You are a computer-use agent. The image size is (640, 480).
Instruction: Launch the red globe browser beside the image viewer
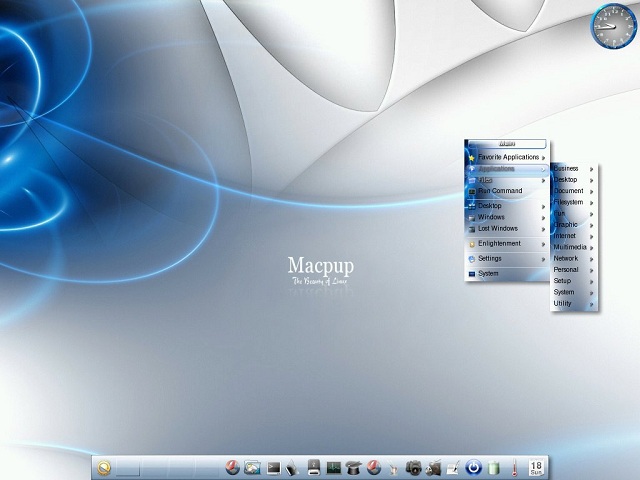pos(232,467)
